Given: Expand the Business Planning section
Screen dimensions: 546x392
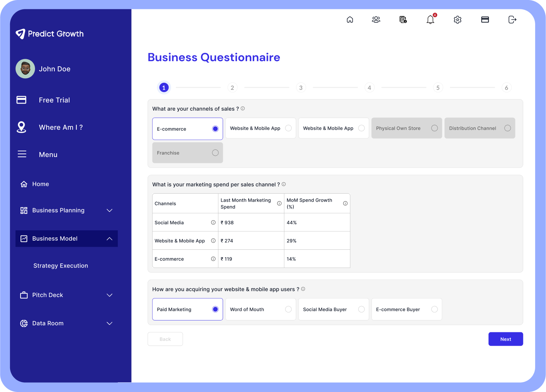Looking at the screenshot, I should (x=109, y=211).
